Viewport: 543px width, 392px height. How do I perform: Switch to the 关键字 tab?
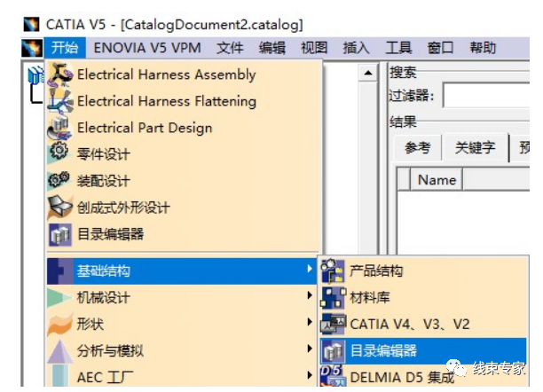pos(475,148)
